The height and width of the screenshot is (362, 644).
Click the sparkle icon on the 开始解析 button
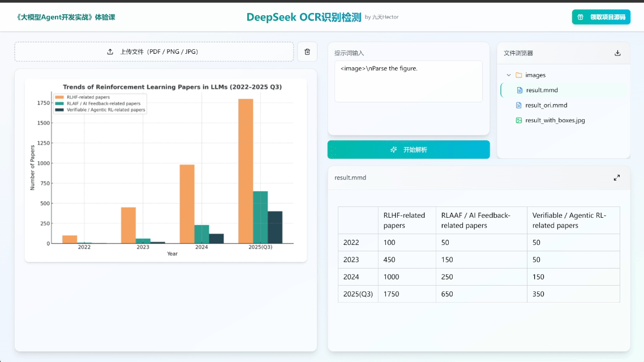(x=393, y=149)
